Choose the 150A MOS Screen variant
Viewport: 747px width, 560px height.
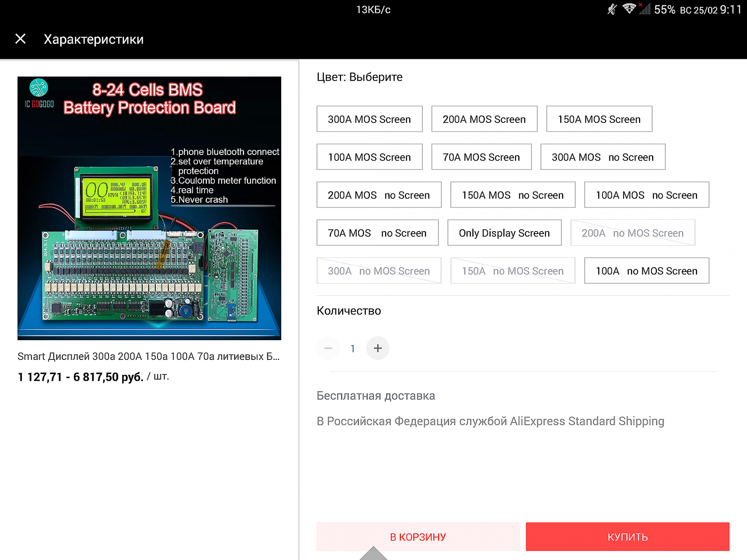[599, 119]
